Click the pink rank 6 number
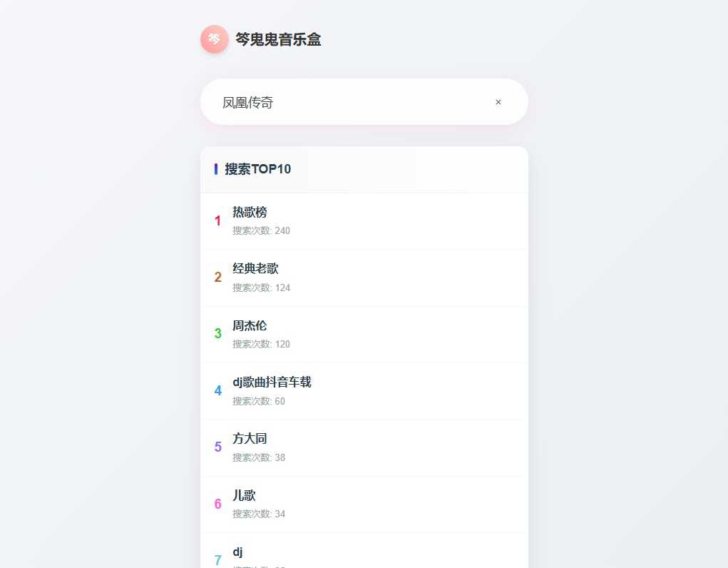 point(217,504)
